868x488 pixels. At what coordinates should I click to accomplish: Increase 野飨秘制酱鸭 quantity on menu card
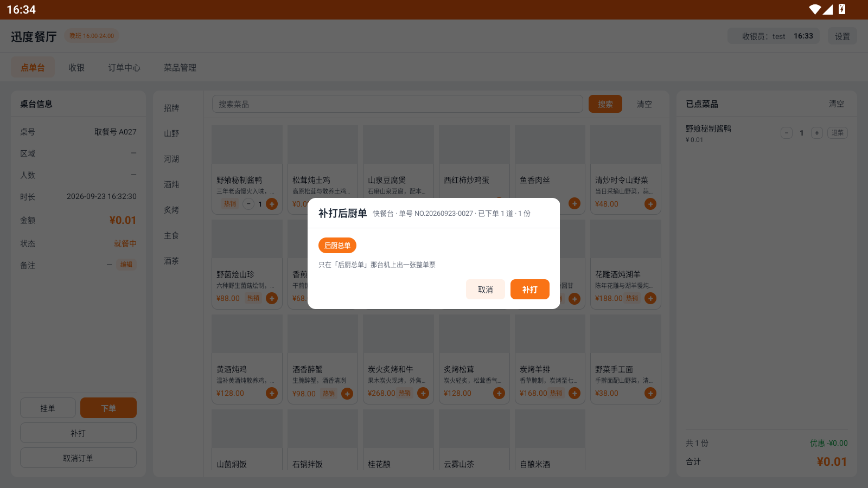coord(272,204)
